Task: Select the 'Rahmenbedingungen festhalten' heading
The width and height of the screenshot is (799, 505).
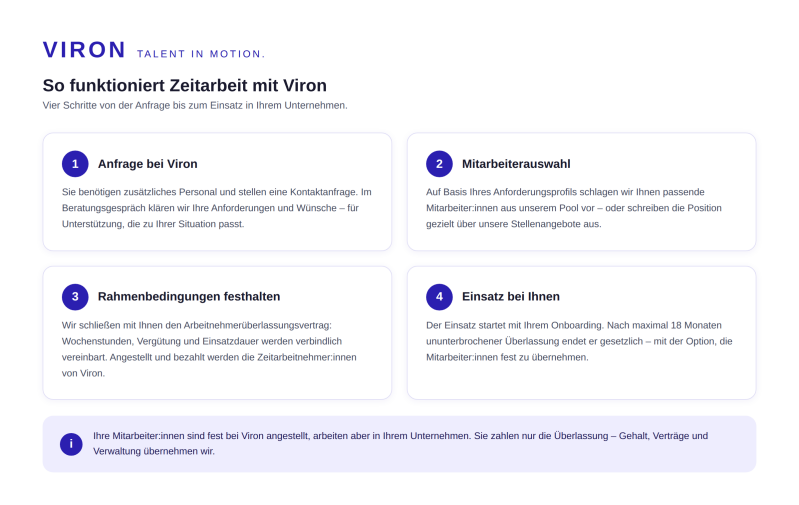Action: 189,297
